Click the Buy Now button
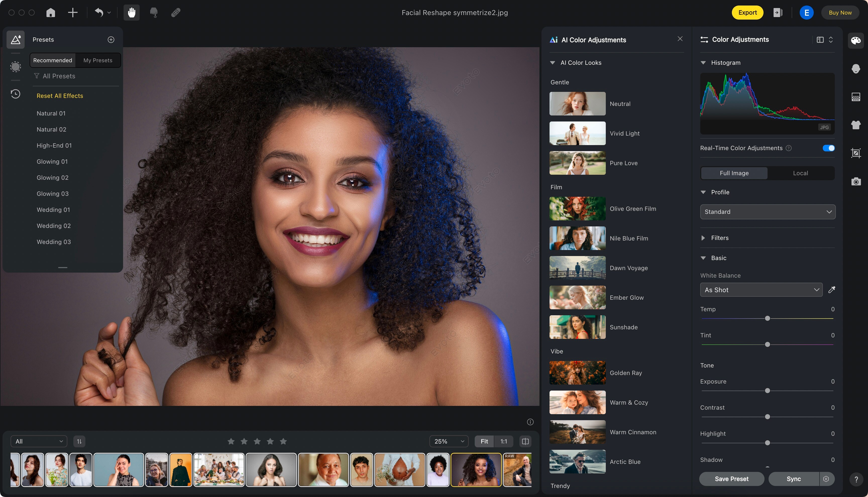This screenshot has height=497, width=868. pyautogui.click(x=840, y=13)
